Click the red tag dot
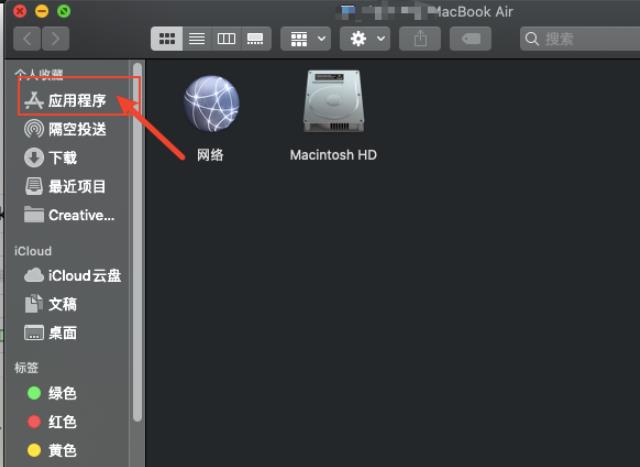 (x=34, y=422)
